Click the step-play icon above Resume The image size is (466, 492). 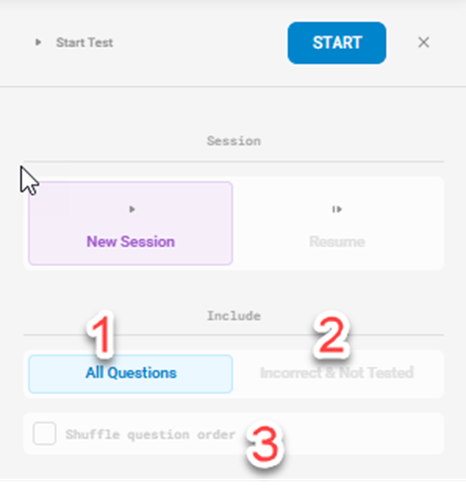(337, 209)
